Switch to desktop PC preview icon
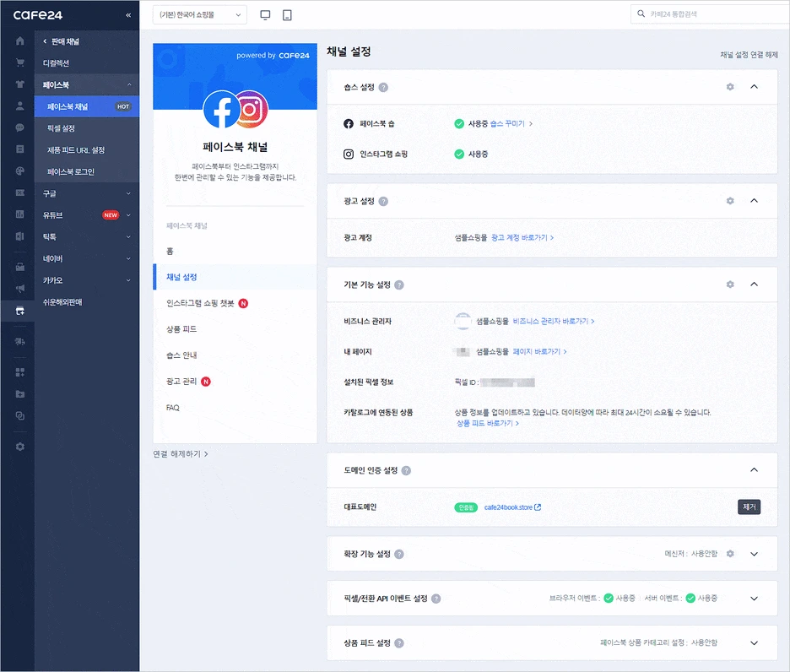The height and width of the screenshot is (672, 790). (265, 15)
